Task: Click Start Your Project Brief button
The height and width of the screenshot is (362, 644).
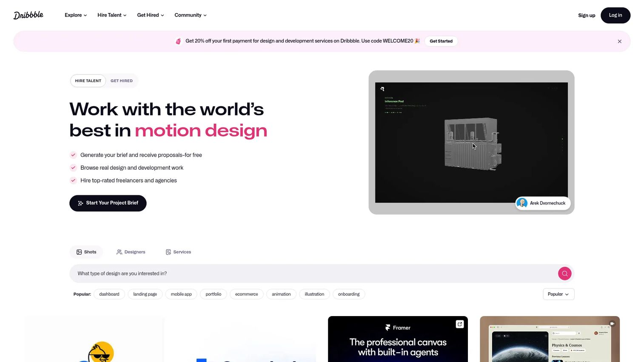Action: 108,203
